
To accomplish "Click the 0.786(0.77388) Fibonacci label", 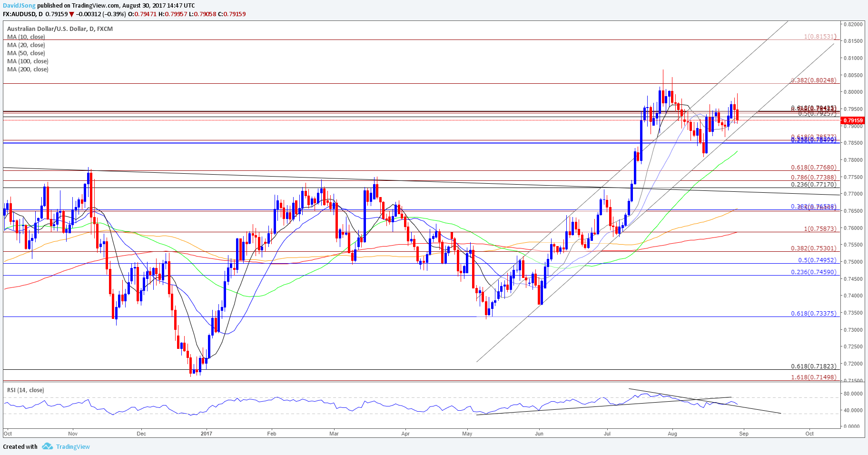I will point(814,177).
